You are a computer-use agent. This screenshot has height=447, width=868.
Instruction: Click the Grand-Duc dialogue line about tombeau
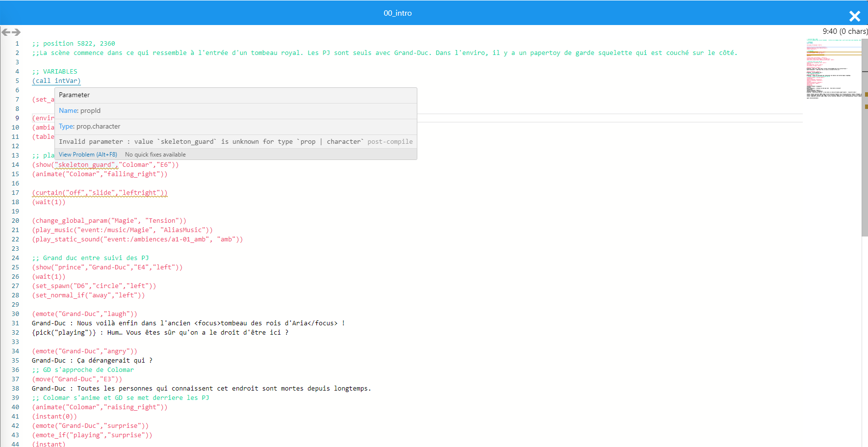coord(188,323)
